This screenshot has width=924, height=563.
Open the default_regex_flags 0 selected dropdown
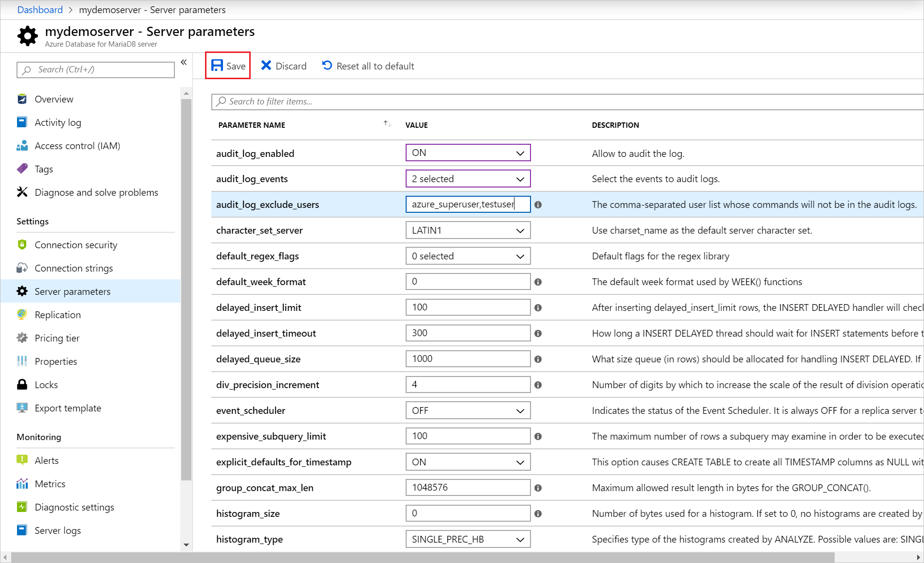pos(468,256)
